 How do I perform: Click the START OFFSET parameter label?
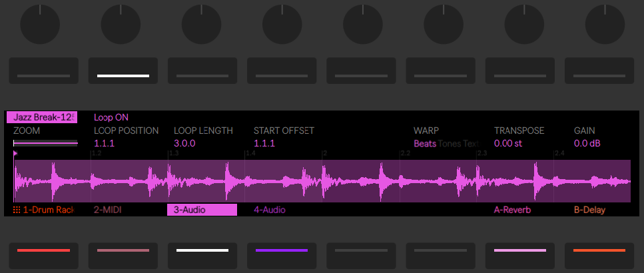coord(284,131)
